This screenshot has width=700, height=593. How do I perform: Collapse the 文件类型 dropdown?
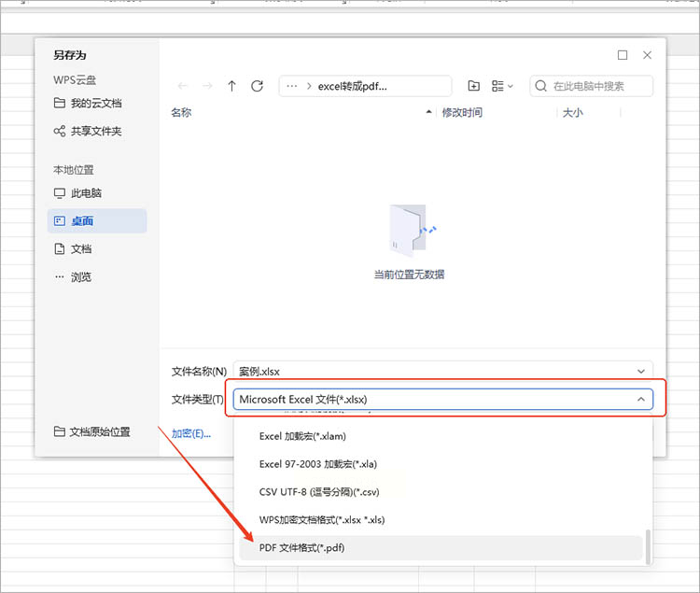(x=641, y=399)
